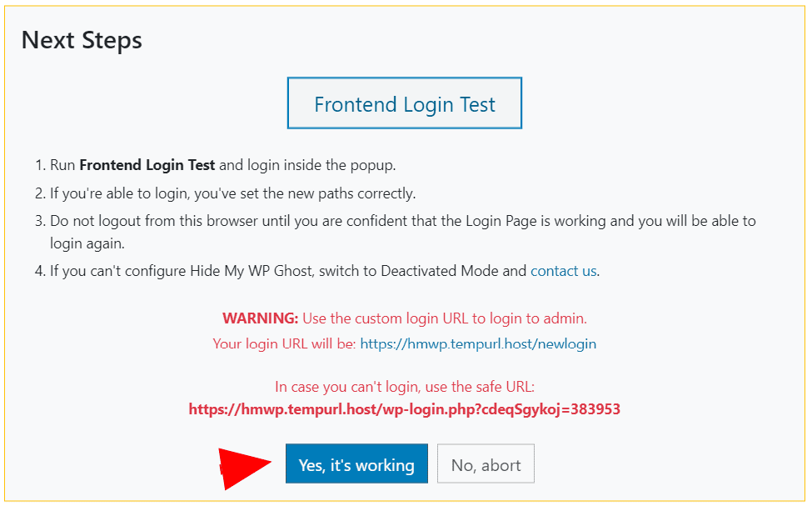Click the bold red safe wp-login.php URL
812x506 pixels.
point(404,409)
